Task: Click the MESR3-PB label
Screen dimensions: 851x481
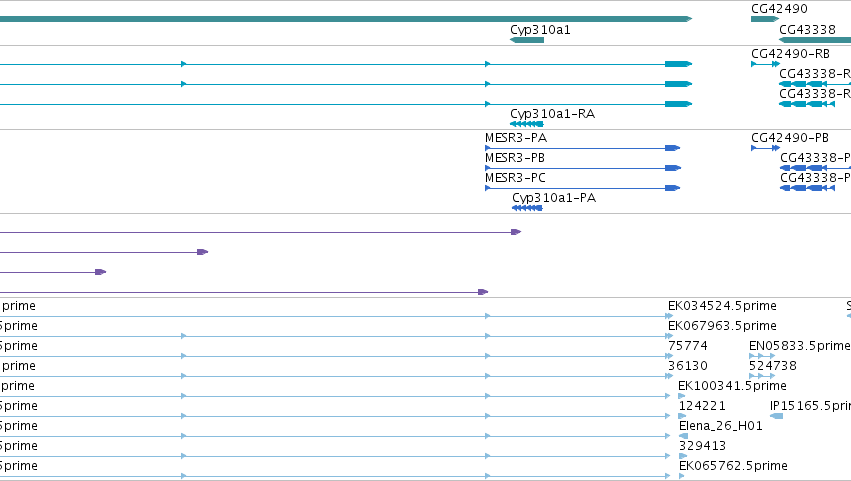Action: tap(515, 158)
